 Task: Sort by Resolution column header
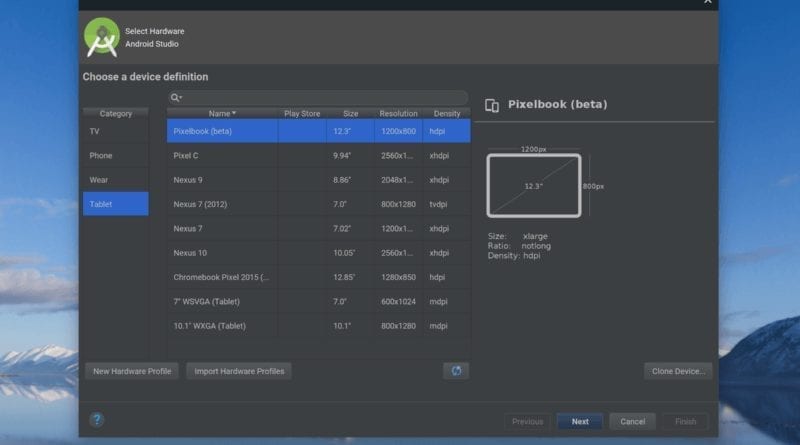click(x=398, y=113)
